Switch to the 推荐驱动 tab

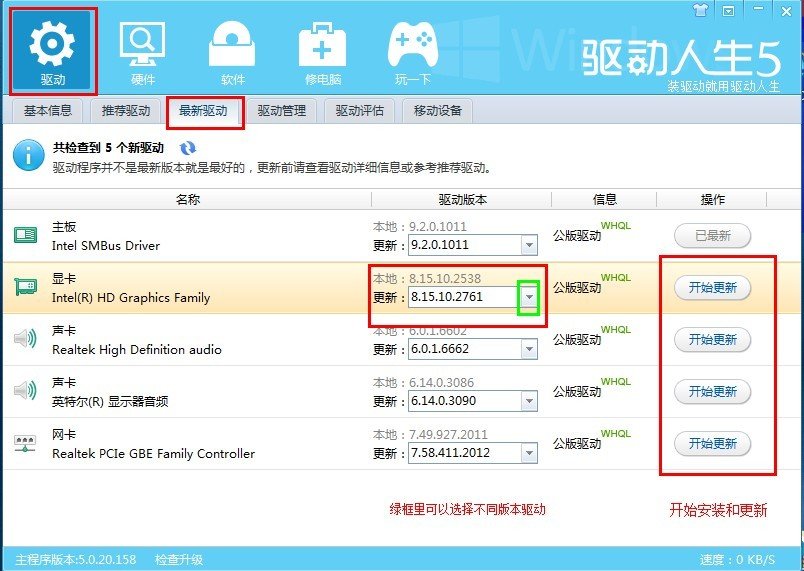(126, 111)
